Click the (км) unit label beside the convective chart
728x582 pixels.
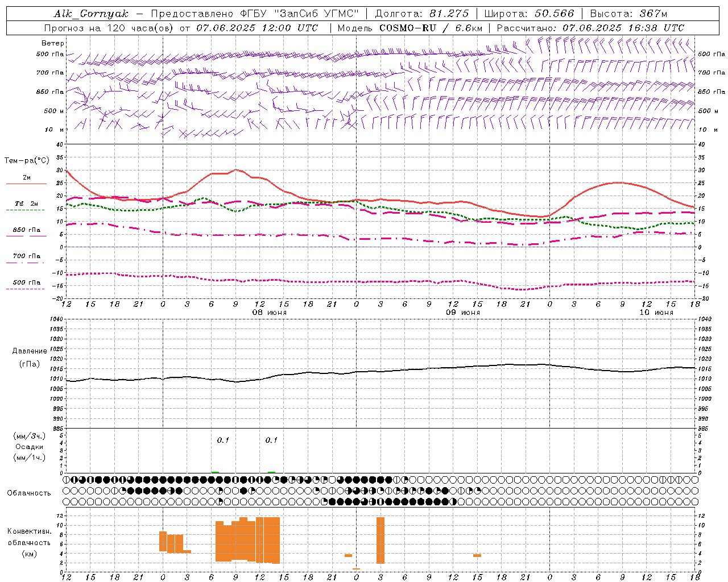(x=30, y=554)
